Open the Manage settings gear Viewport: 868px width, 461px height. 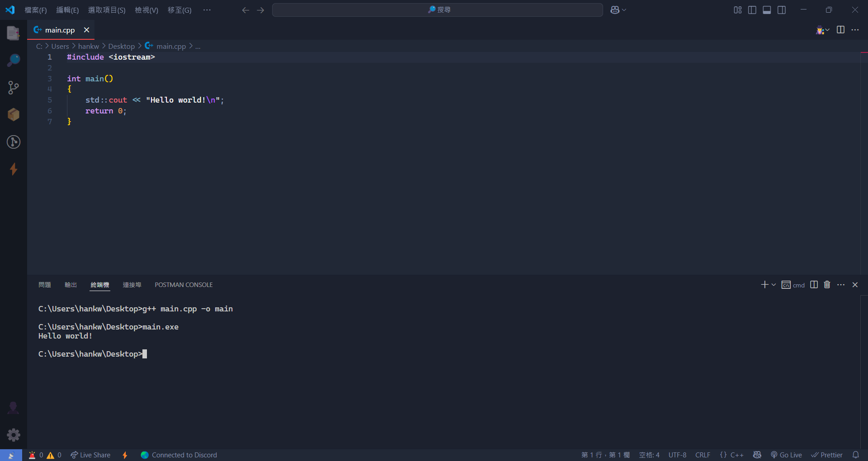coord(14,435)
